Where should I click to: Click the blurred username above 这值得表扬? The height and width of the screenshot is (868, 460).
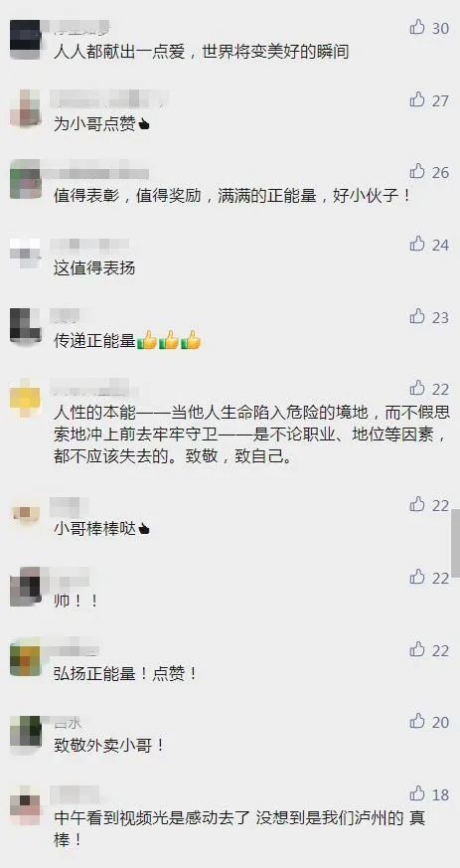tap(89, 245)
